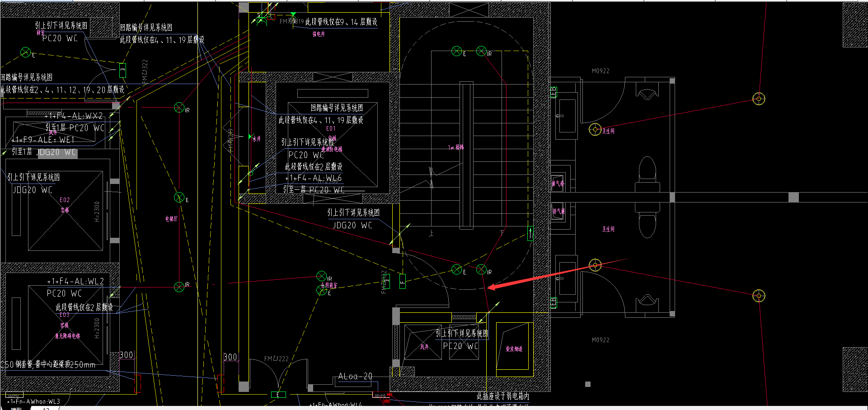The image size is (868, 410).
Task: Select the 此插座设于弱电箱内 note
Action: tap(503, 396)
